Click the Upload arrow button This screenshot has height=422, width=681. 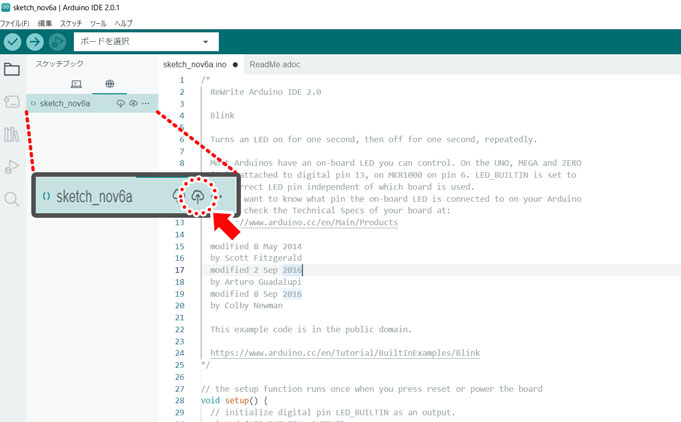(x=35, y=42)
